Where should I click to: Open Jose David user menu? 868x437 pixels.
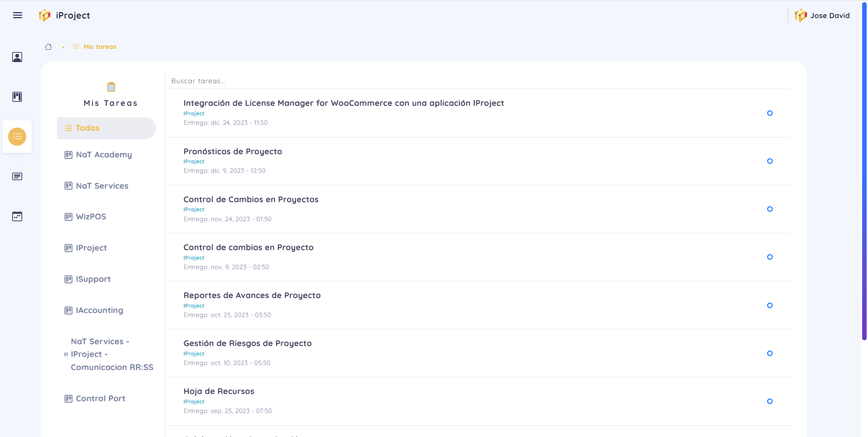point(822,15)
